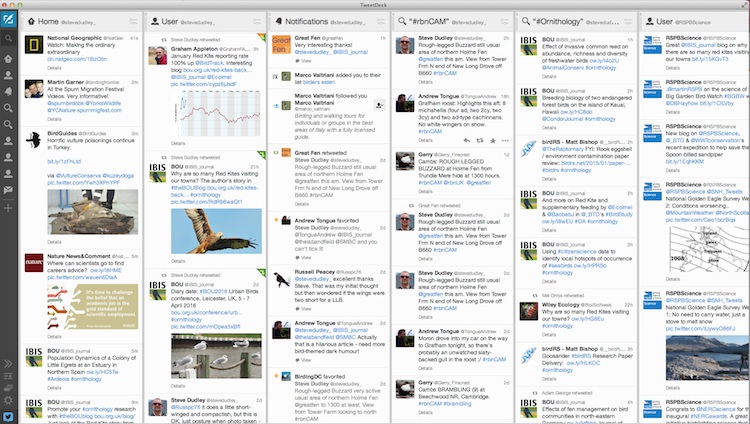Retweet Andrew Tongue's Grafham roost tweet
The height and width of the screenshot is (424, 750).
(480, 141)
